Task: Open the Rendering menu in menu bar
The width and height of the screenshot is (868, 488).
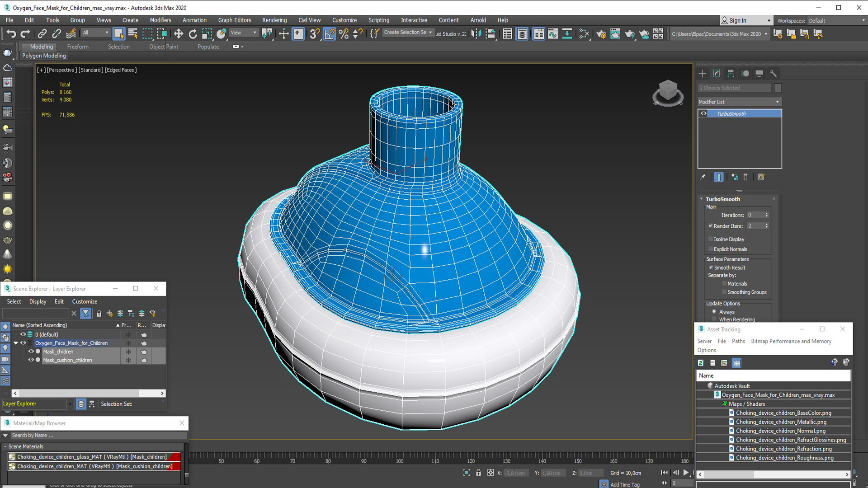Action: click(274, 20)
